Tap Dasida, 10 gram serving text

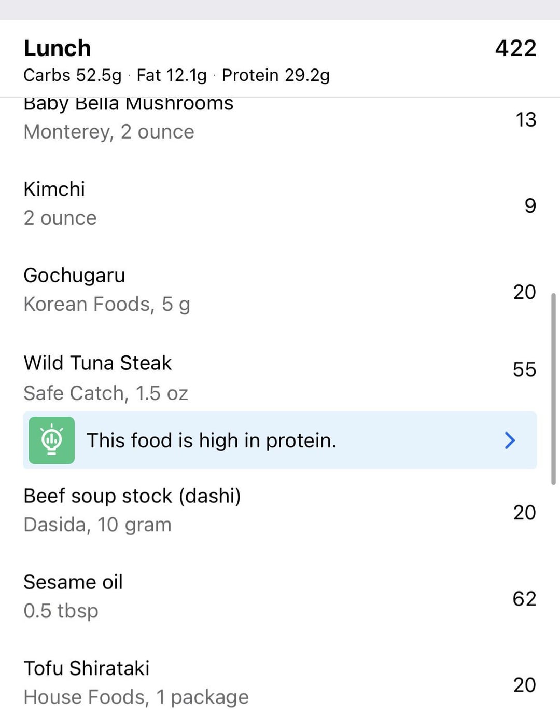pos(97,525)
